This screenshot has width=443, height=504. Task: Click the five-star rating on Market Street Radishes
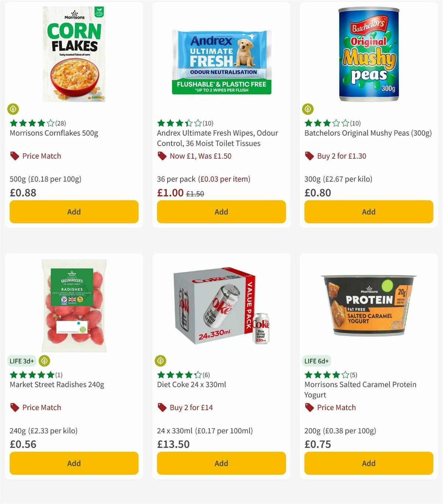31,375
